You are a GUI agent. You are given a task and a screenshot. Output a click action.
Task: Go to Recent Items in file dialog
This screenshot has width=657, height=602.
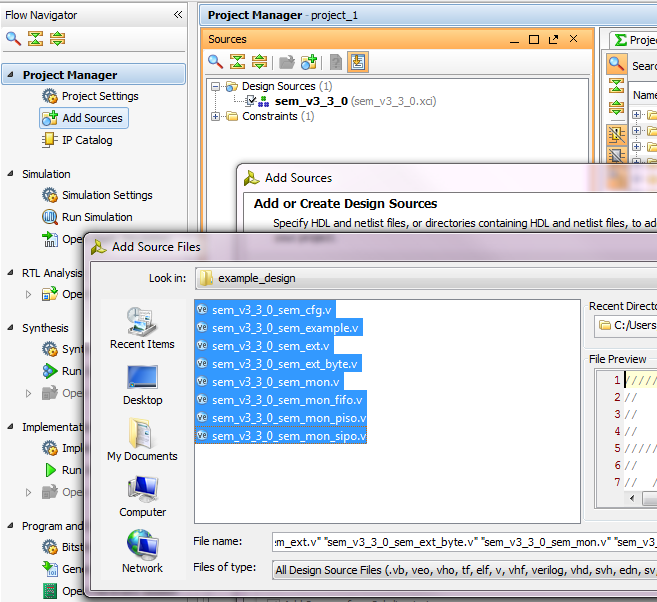(142, 329)
